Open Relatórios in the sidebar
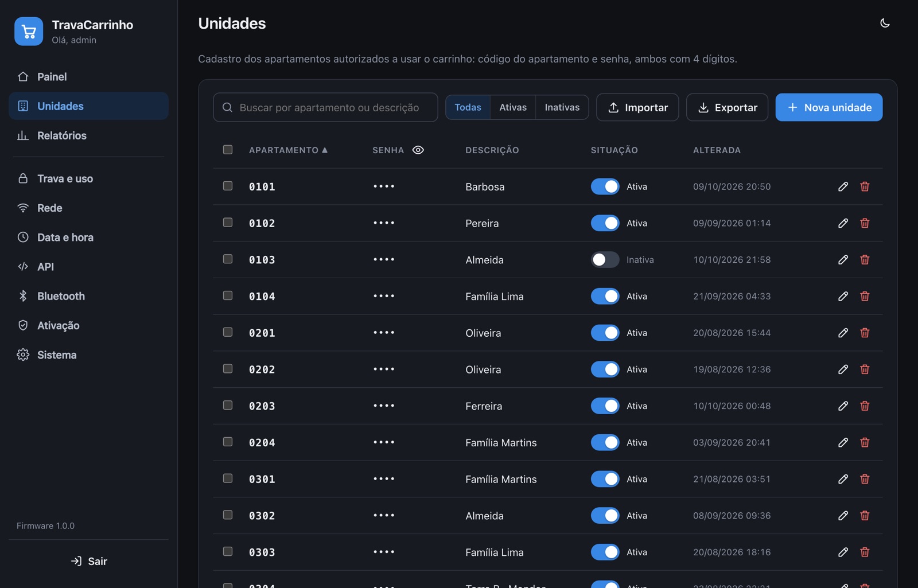The height and width of the screenshot is (588, 918). tap(88, 135)
